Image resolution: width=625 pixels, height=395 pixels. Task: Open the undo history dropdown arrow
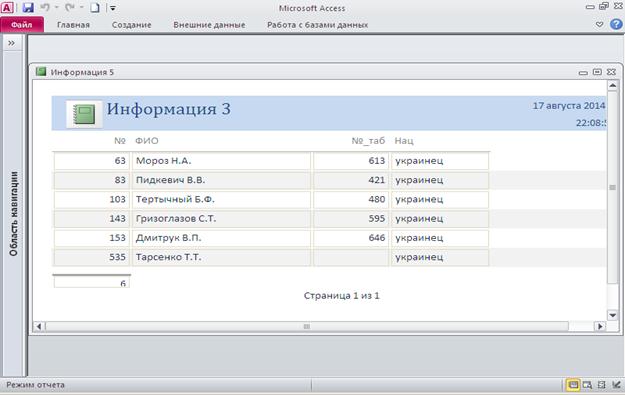coord(56,7)
